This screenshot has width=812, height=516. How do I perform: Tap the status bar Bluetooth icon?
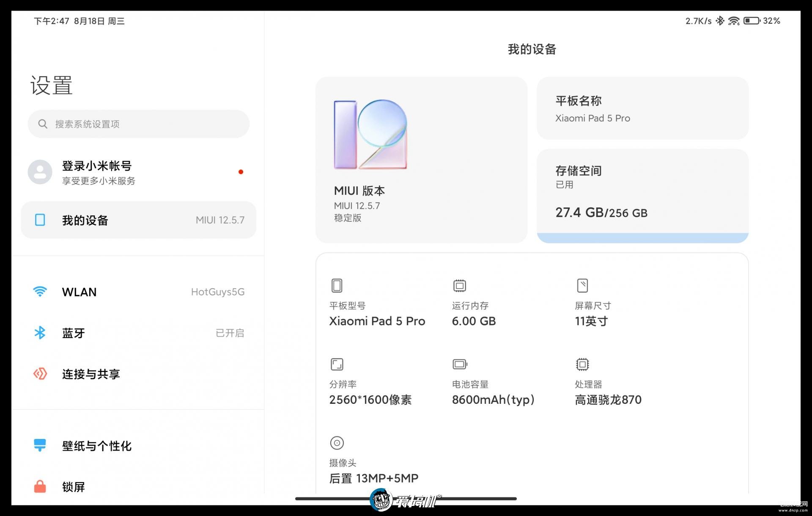coord(720,21)
